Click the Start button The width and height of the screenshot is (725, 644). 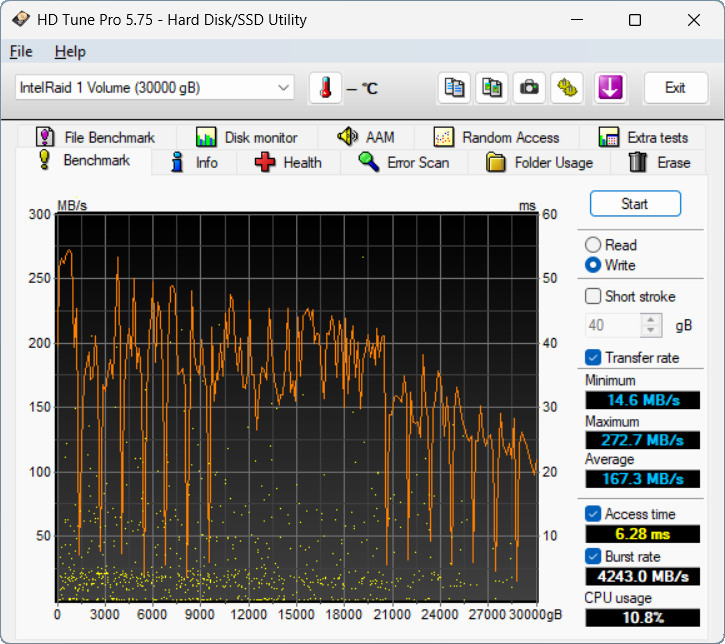[x=635, y=203]
